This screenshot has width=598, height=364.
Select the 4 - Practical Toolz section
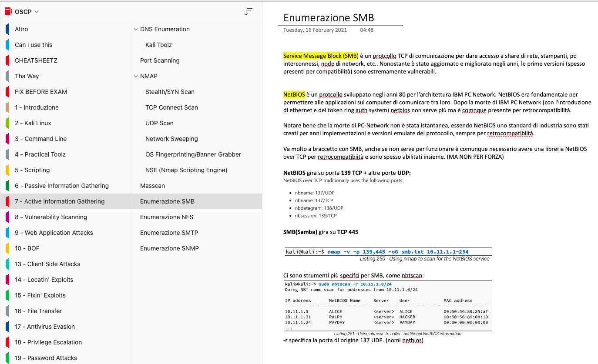click(x=66, y=154)
